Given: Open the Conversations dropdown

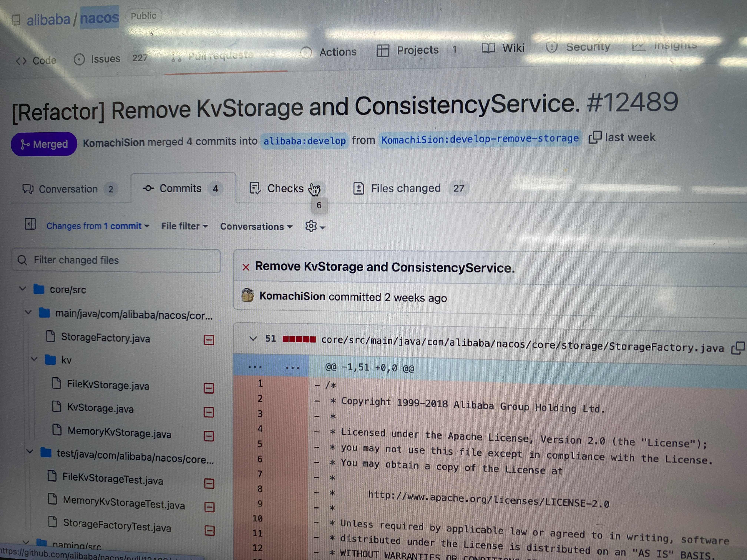Looking at the screenshot, I should click(x=256, y=226).
